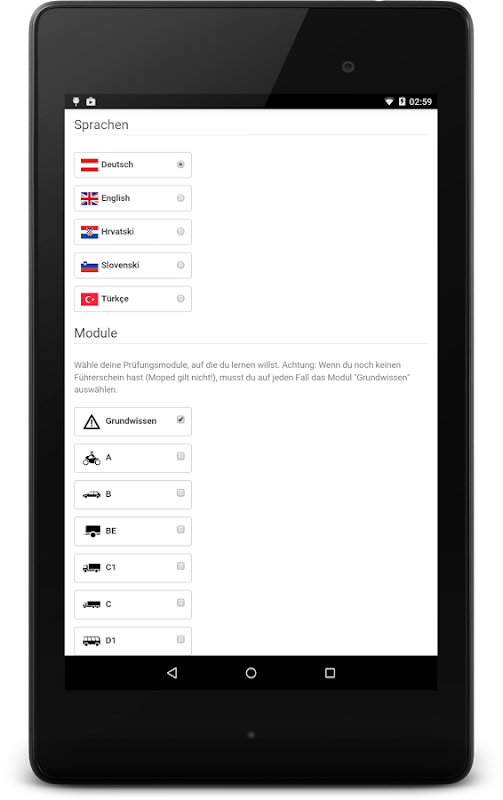This screenshot has width=503, height=800.
Task: Click the warning triangle Grundwissen icon
Action: [91, 422]
